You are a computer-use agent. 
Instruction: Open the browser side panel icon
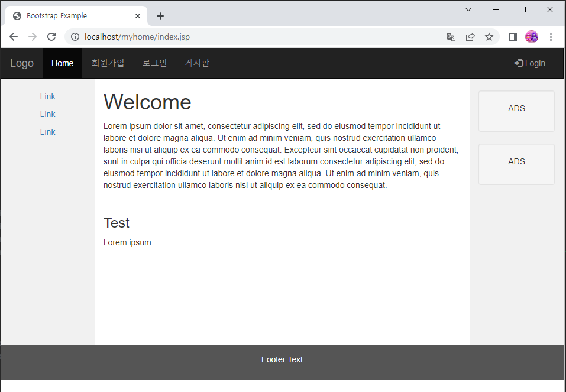point(513,37)
